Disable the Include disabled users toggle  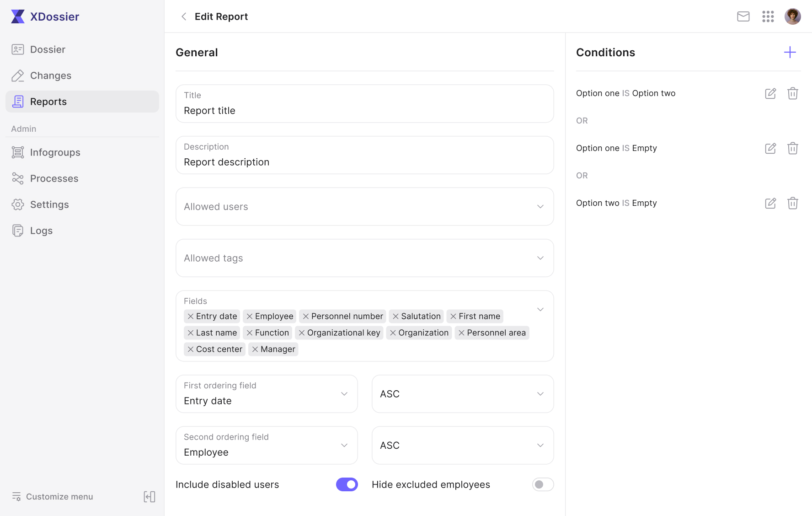click(x=347, y=484)
